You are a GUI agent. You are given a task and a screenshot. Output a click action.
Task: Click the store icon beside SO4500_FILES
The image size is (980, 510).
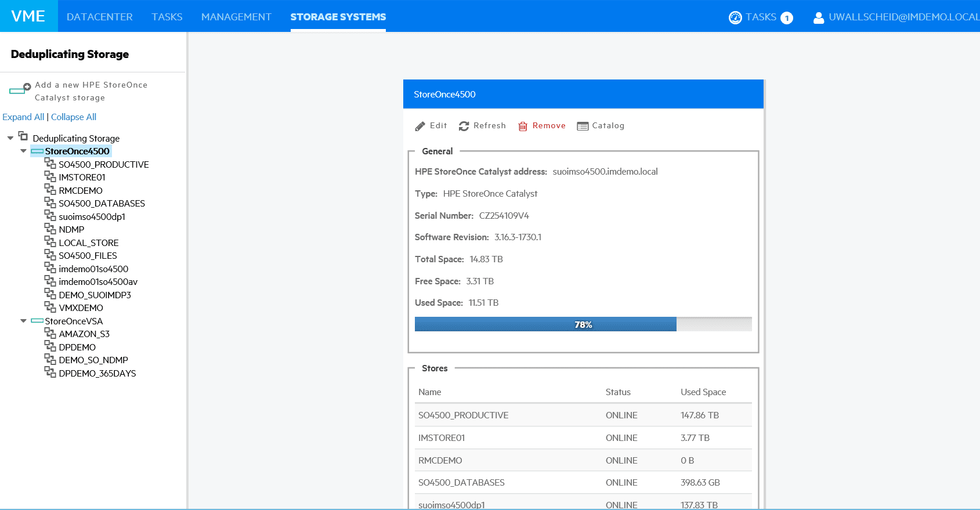click(50, 254)
